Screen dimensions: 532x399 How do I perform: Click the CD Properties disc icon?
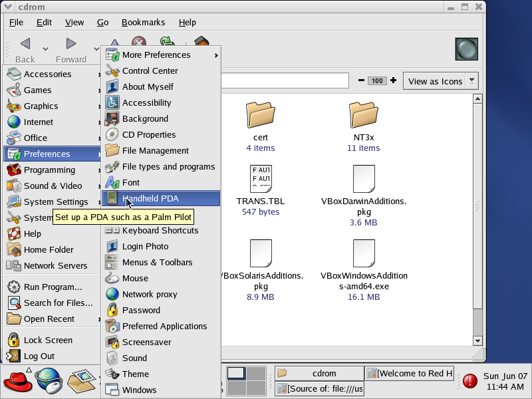click(112, 135)
